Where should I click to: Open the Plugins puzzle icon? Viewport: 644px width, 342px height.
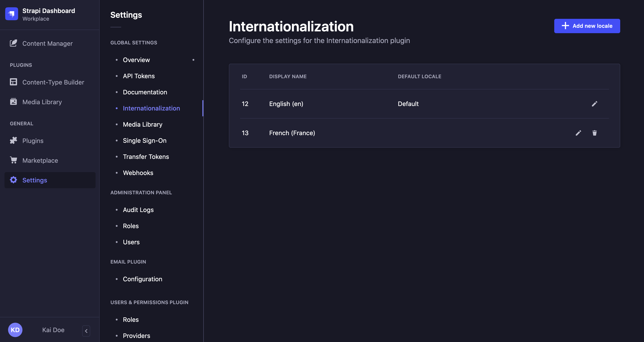pyautogui.click(x=13, y=141)
